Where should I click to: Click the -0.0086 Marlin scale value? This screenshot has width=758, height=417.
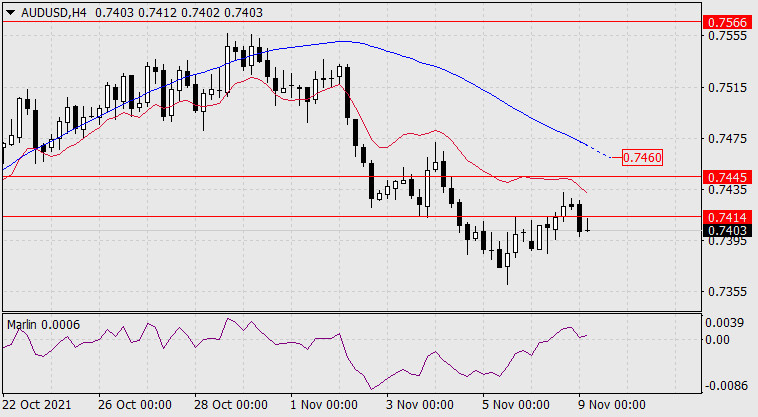tap(727, 386)
